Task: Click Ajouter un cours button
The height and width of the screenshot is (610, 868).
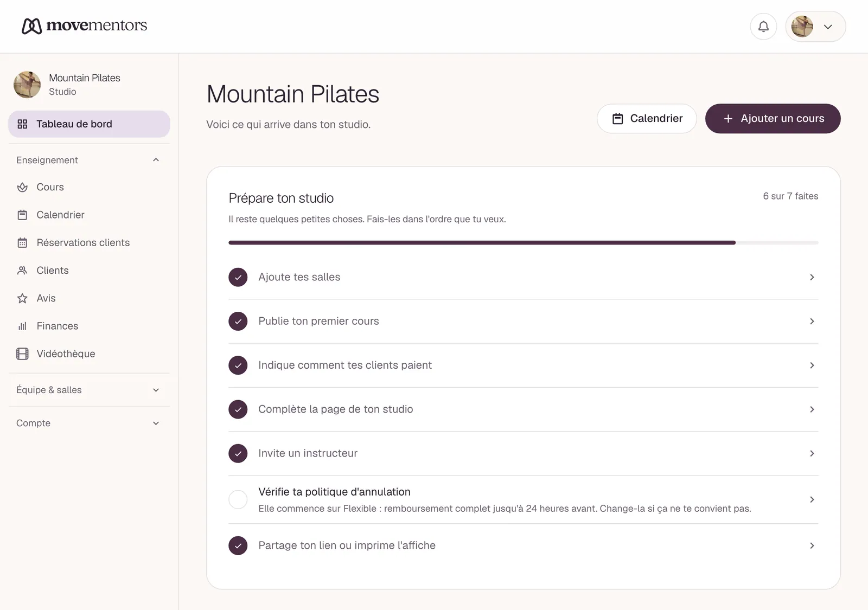Action: point(773,119)
